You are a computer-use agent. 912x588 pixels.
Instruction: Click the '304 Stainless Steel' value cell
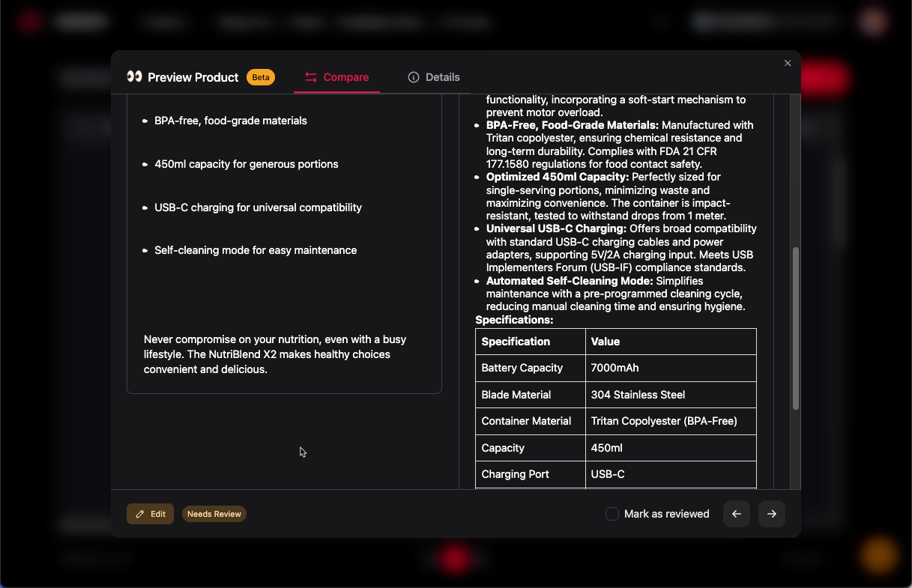(x=671, y=395)
